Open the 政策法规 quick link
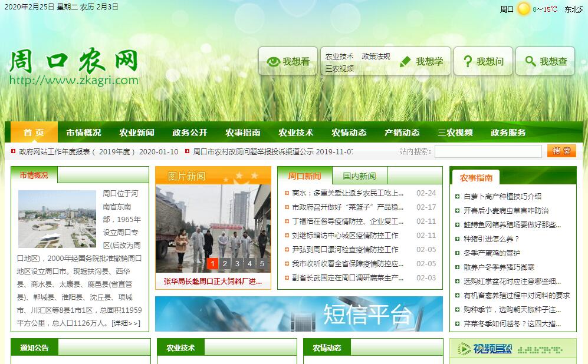This screenshot has height=364, width=588. tap(376, 57)
